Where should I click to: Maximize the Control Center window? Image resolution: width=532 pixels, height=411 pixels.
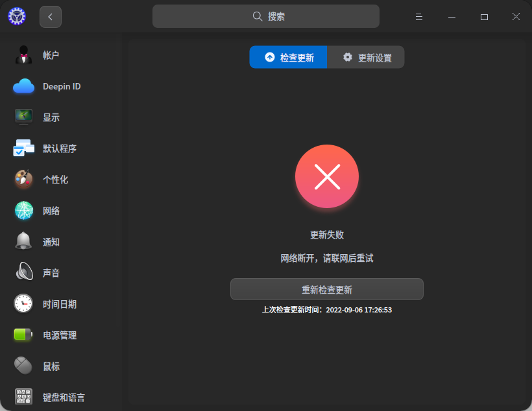point(484,17)
